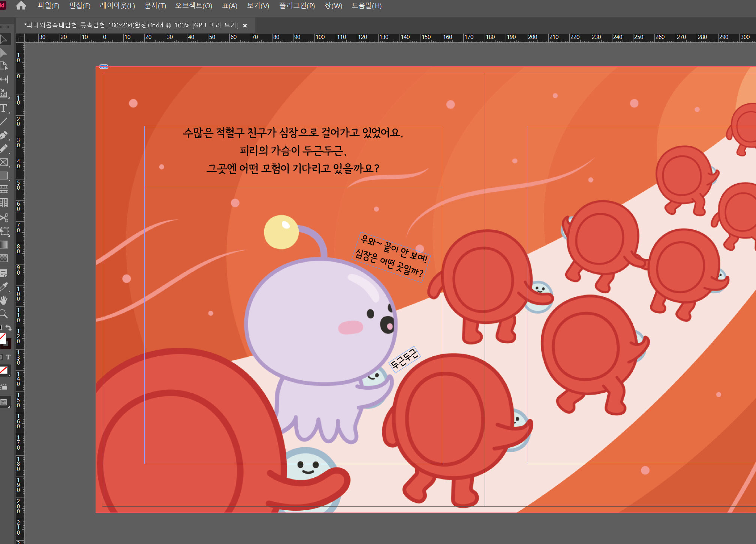The width and height of the screenshot is (756, 544).
Task: Select the Hand tool
Action: pyautogui.click(x=4, y=300)
